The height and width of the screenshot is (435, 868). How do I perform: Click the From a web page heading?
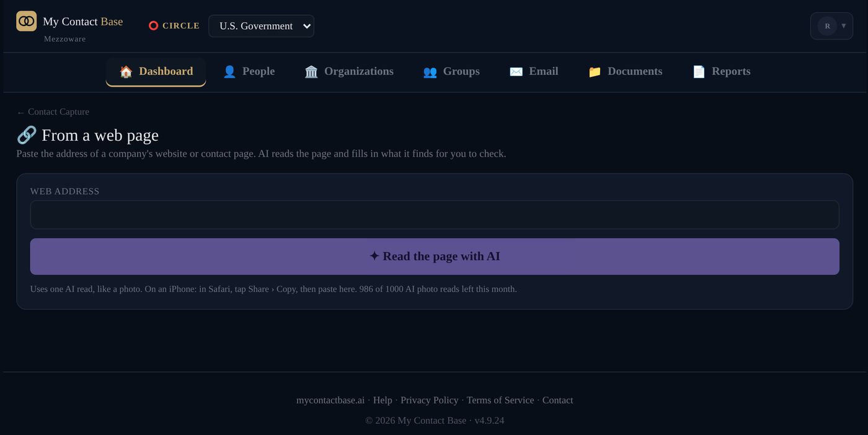coord(100,135)
